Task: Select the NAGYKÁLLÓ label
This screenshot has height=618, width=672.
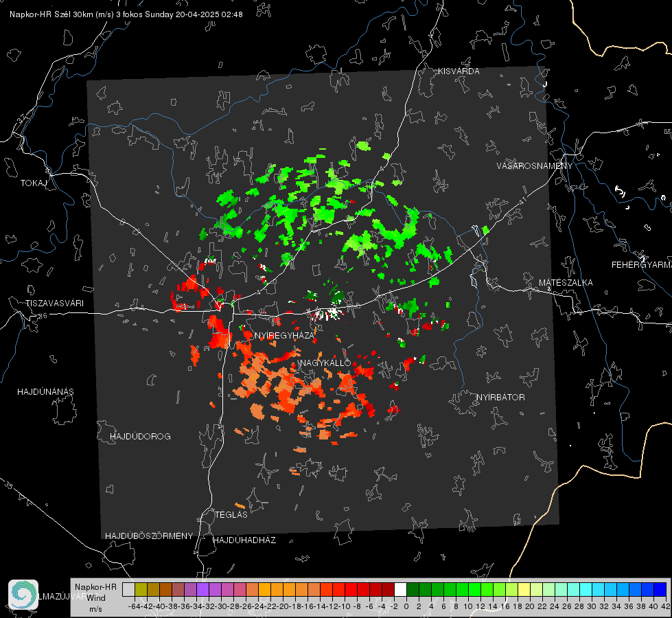Action: [x=325, y=363]
